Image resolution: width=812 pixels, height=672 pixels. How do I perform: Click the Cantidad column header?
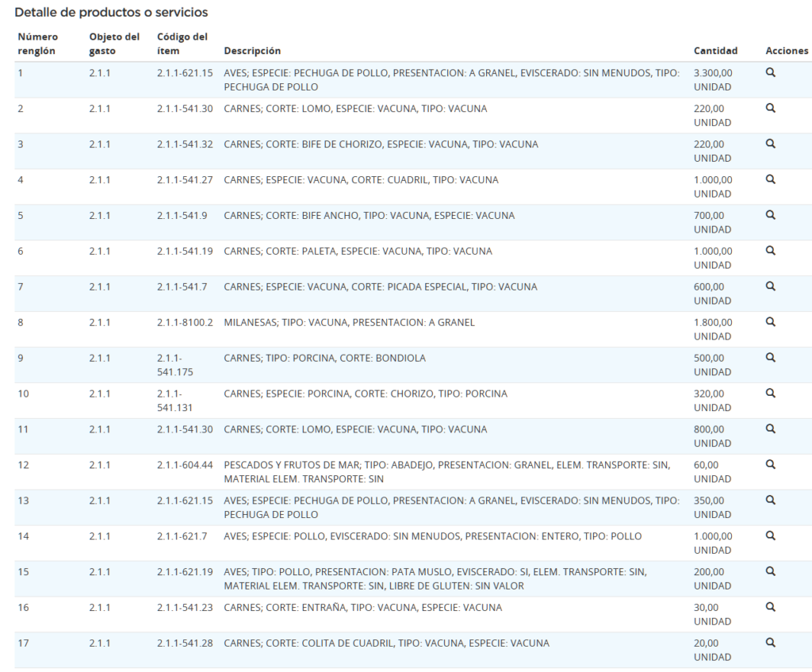715,51
